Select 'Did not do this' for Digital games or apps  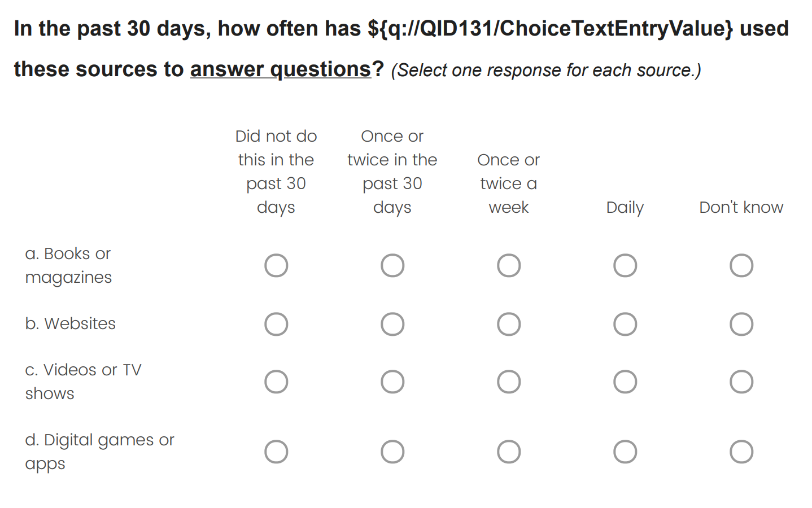coord(276,452)
